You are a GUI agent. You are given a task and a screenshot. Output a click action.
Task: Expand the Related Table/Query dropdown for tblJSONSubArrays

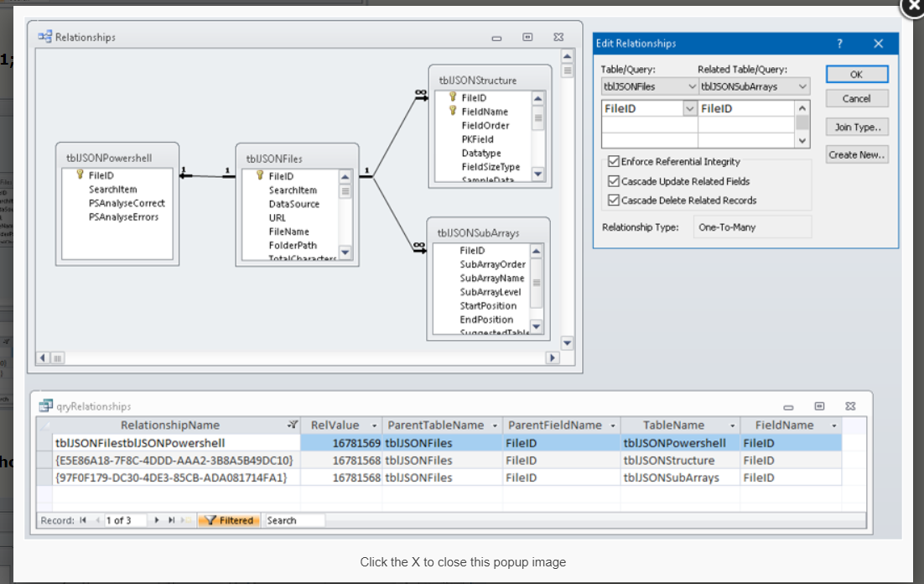point(802,86)
